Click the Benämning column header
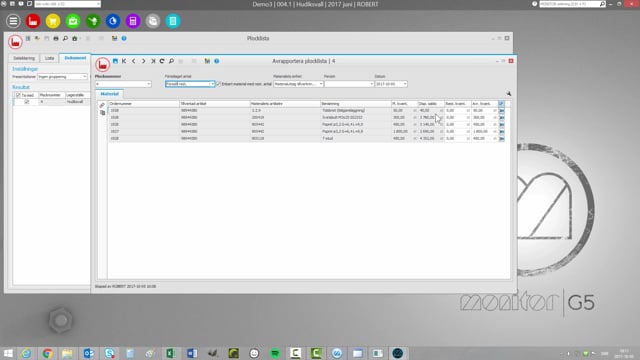Screen dimensions: 640x360 click(356, 104)
